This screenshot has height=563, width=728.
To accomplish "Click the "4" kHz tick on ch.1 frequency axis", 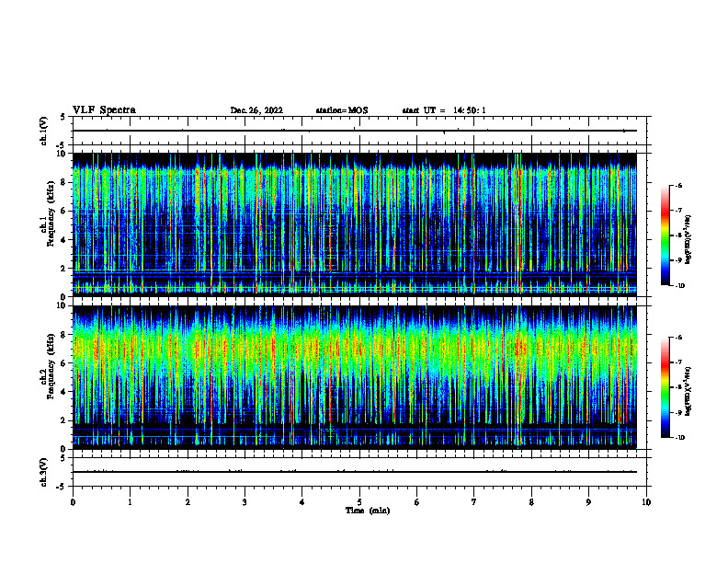I will [64, 240].
